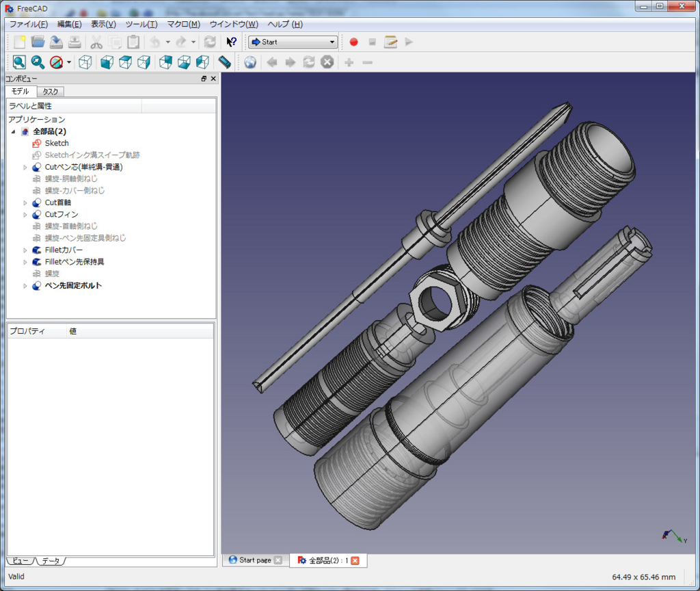Click browser reload icon
The image size is (700, 591).
coord(309,62)
